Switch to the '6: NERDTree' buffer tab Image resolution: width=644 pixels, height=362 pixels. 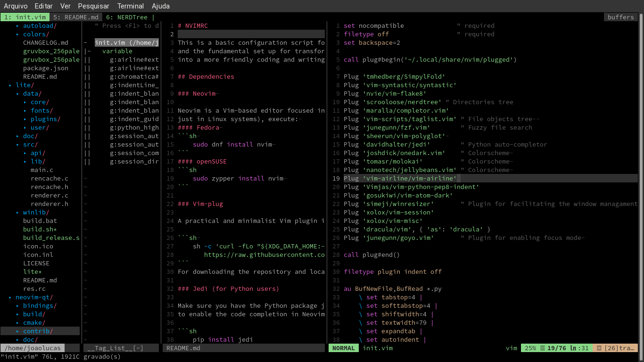(x=127, y=17)
